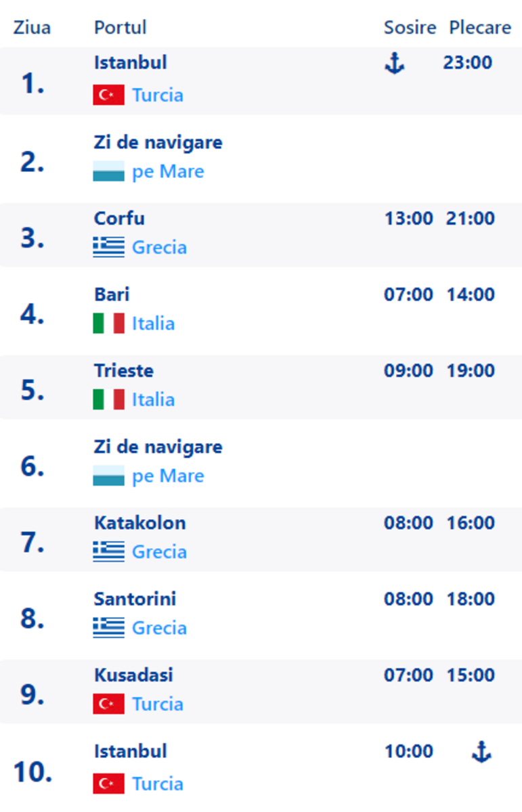Click the sea icon for day 2 navigation
Screen dimensions: 522x812
pos(108,171)
